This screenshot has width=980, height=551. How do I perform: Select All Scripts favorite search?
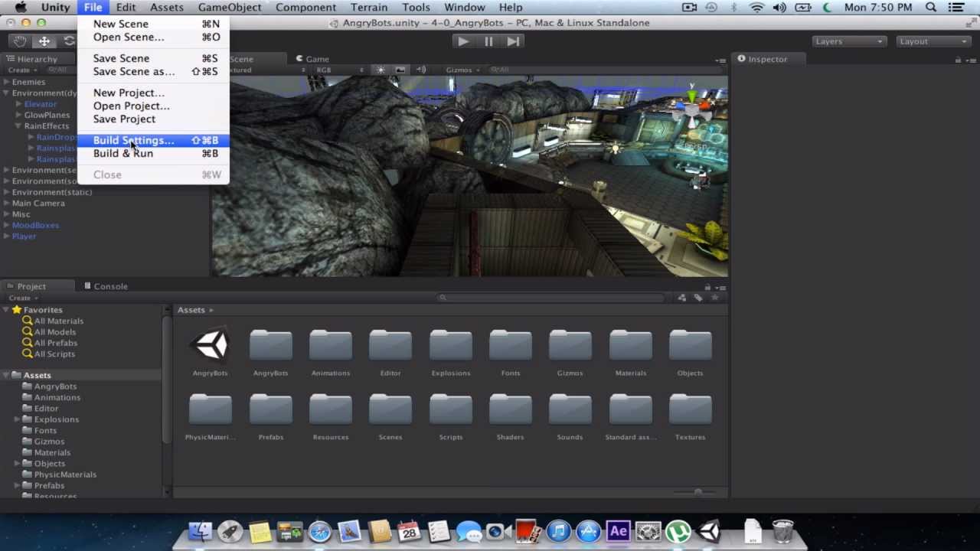click(54, 354)
